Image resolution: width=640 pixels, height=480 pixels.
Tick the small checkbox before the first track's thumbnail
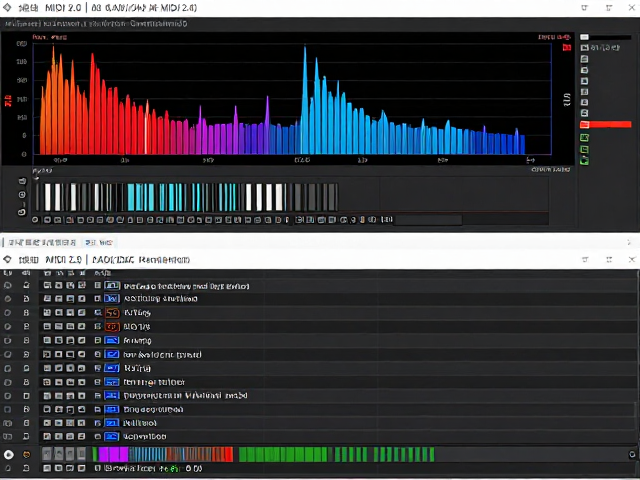98,286
